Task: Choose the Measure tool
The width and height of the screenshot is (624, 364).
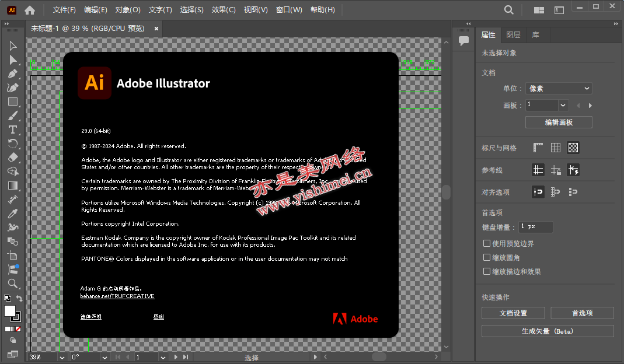Action: (x=13, y=199)
